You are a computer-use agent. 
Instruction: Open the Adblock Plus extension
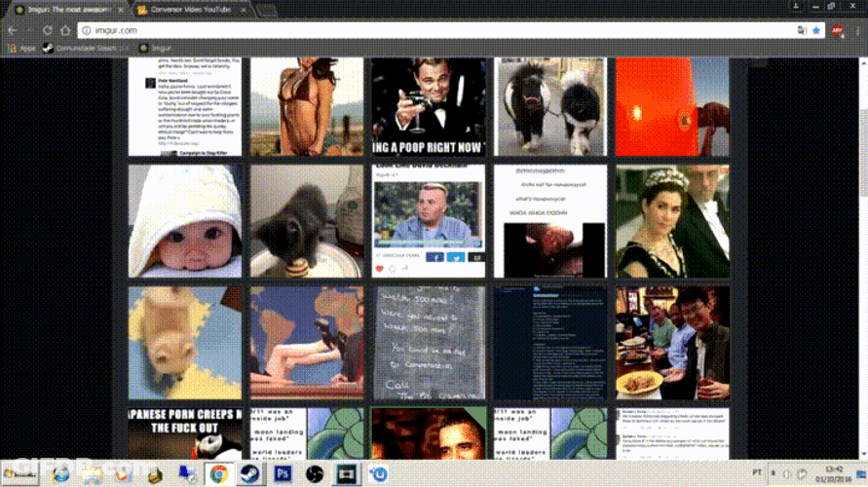point(837,30)
